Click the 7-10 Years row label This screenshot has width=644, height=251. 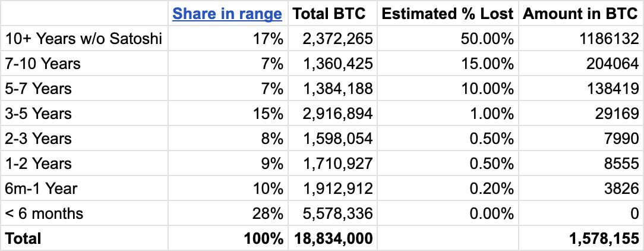[43, 64]
